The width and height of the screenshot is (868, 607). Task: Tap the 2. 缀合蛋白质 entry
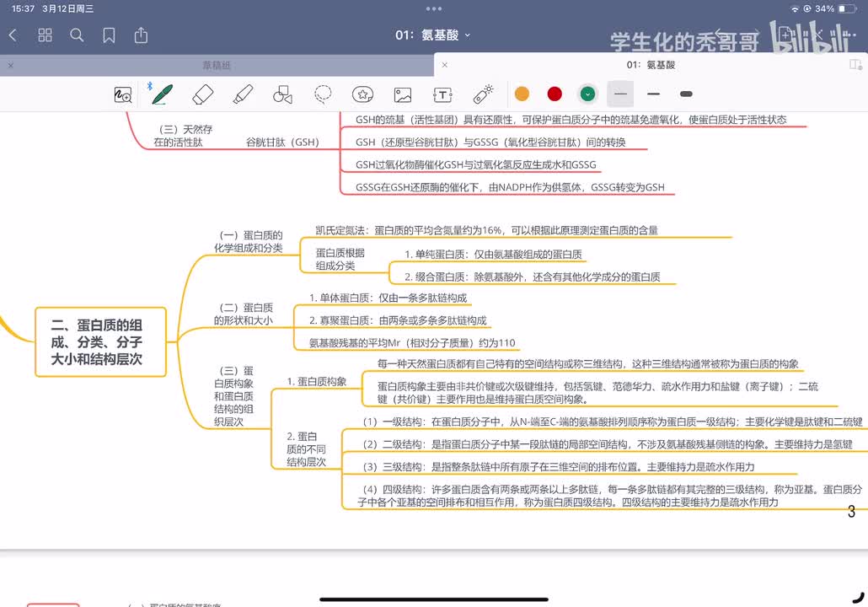tap(532, 277)
